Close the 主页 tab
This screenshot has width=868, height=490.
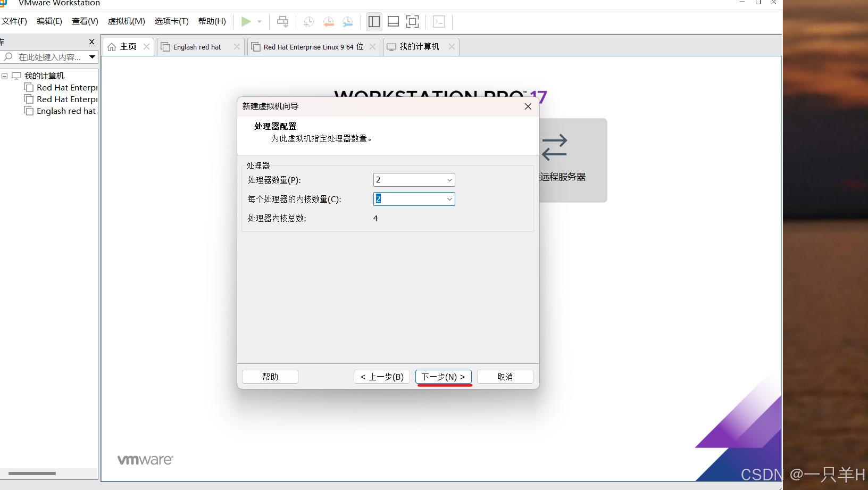click(x=147, y=47)
